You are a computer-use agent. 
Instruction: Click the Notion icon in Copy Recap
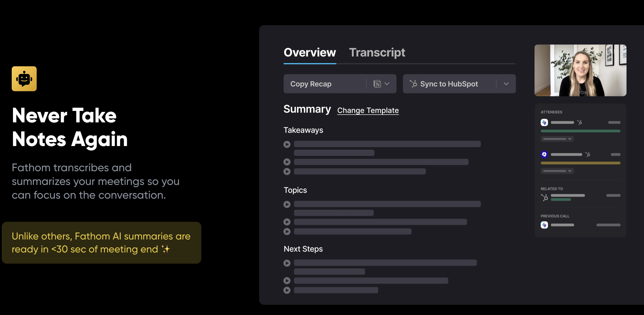377,84
